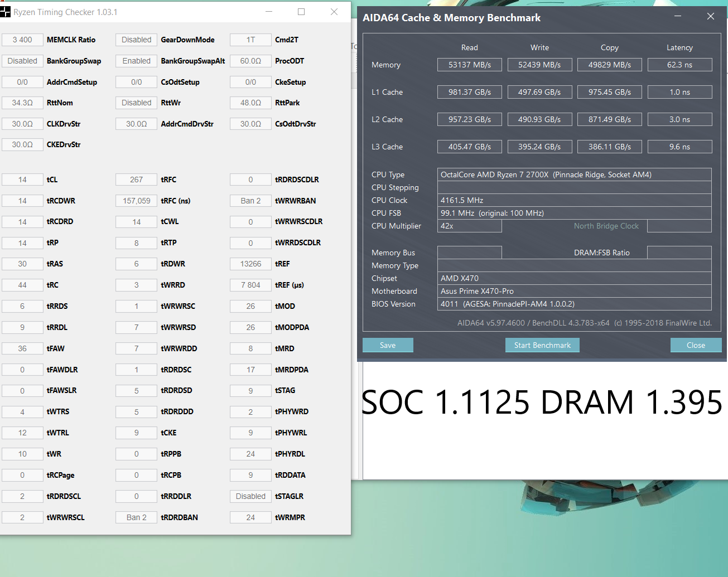This screenshot has height=577, width=728.
Task: Click the BIOS Version 4011 field
Action: (575, 304)
